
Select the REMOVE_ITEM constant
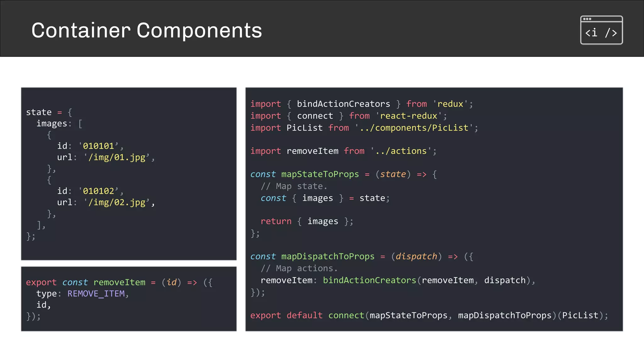96,293
